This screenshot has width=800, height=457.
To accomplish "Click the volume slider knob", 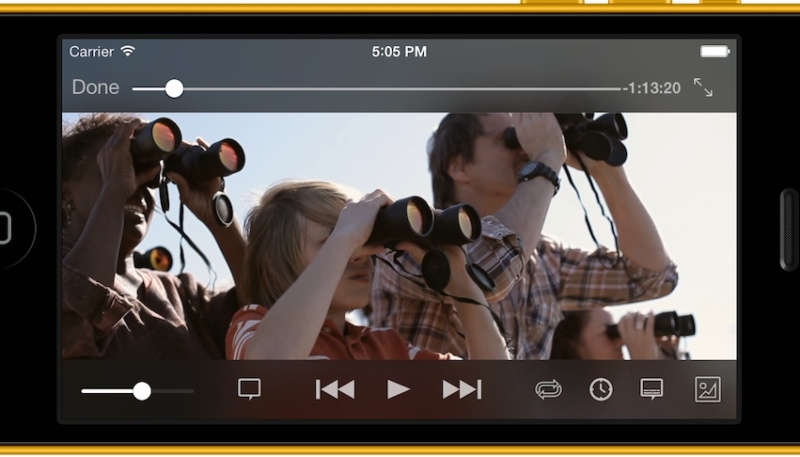I will pos(142,391).
